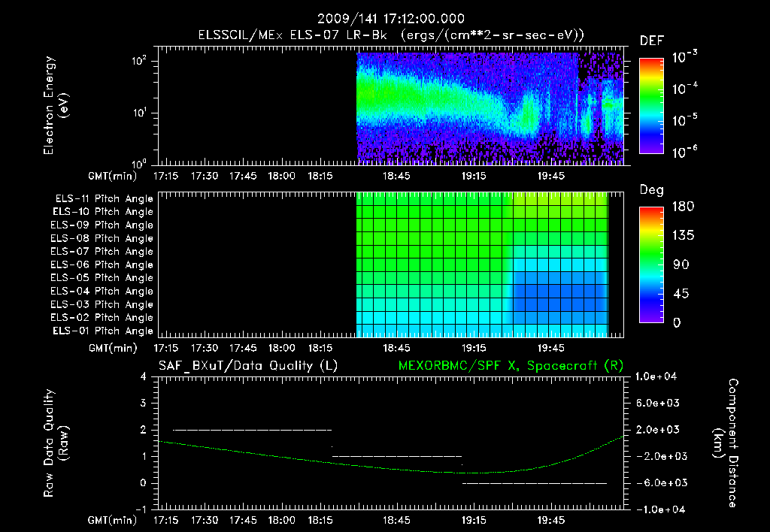Click the 10^-3 value on the DEF scale

click(684, 57)
